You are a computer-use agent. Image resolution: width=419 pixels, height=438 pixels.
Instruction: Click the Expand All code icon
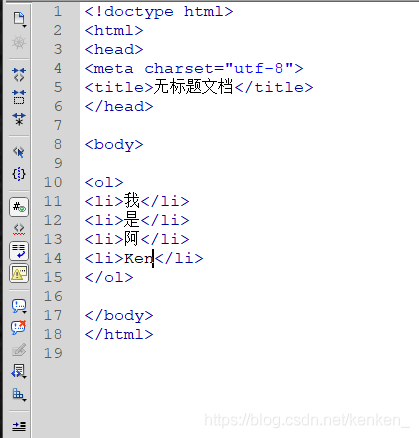click(19, 119)
